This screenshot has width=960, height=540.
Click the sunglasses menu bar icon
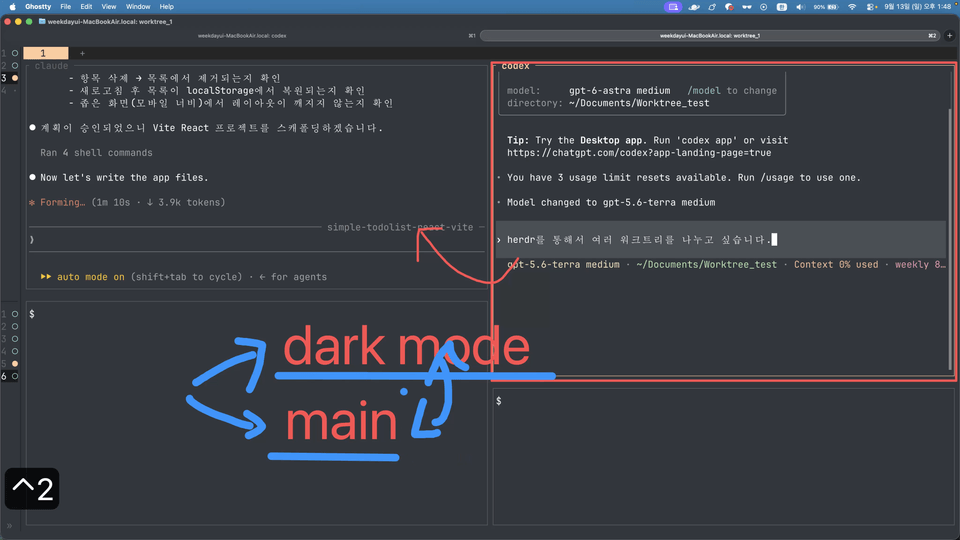point(746,7)
